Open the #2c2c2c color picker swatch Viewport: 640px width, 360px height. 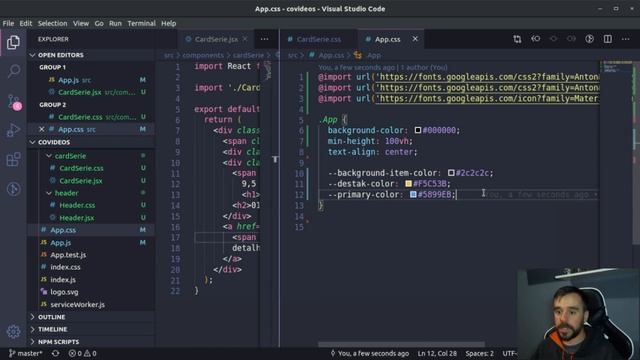click(x=451, y=173)
